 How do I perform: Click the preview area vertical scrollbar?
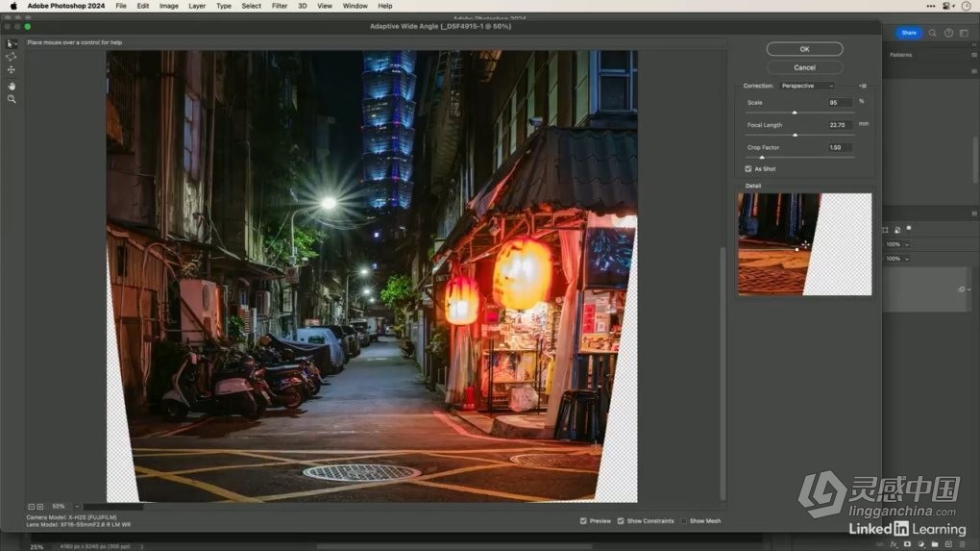click(723, 372)
